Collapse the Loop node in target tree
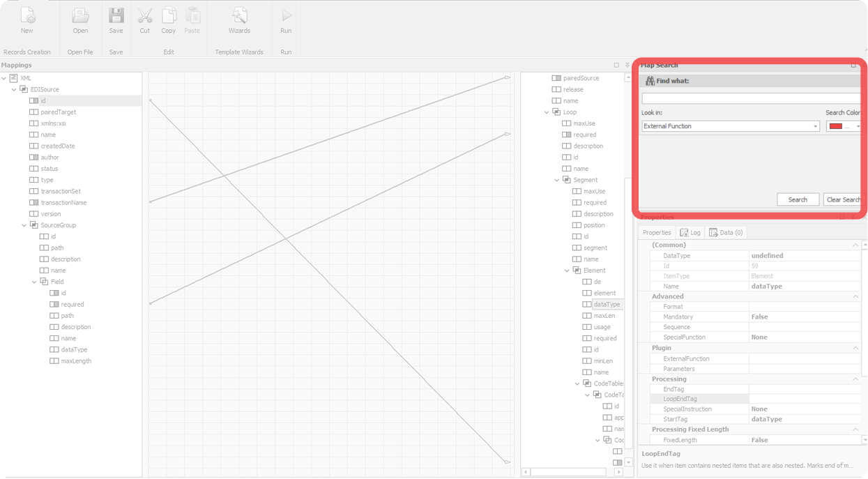The image size is (868, 479). pos(547,112)
